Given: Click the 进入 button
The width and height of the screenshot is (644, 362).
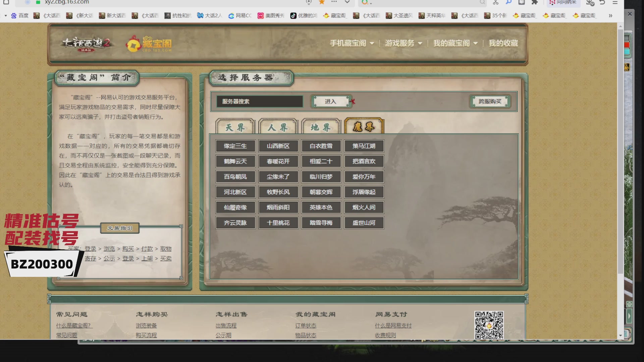Looking at the screenshot, I should (330, 101).
